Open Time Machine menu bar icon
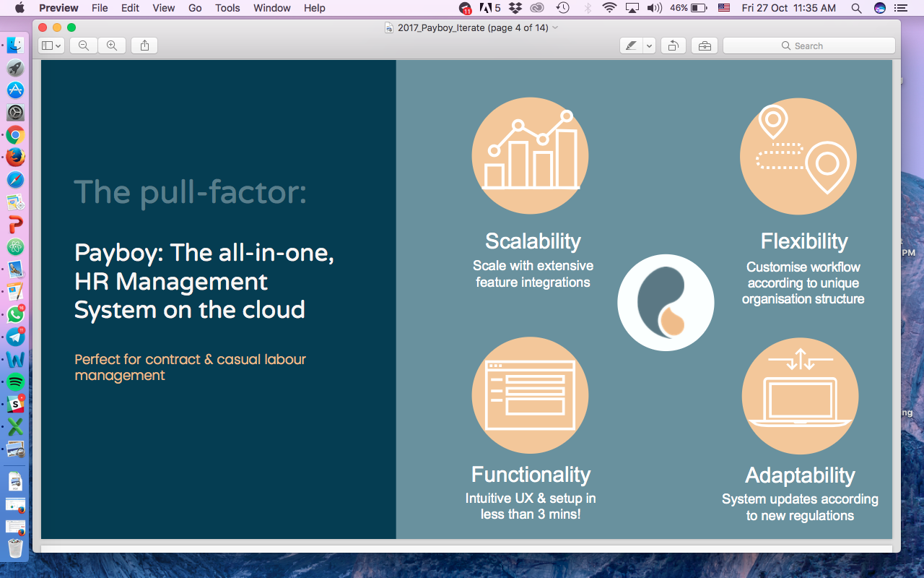Viewport: 924px width, 578px height. point(562,8)
